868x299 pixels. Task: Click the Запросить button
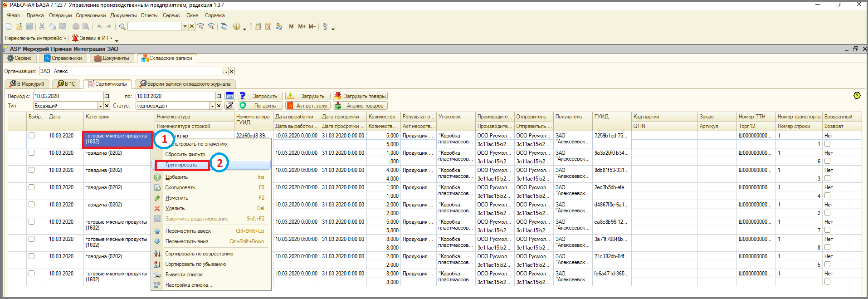260,96
